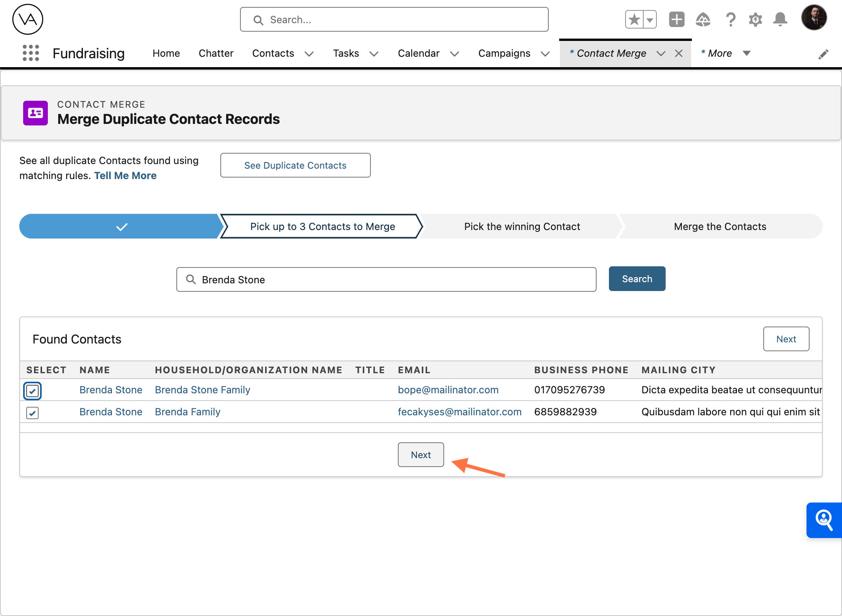This screenshot has width=842, height=616.
Task: Expand the Contact Merge tab dropdown
Action: tap(661, 53)
